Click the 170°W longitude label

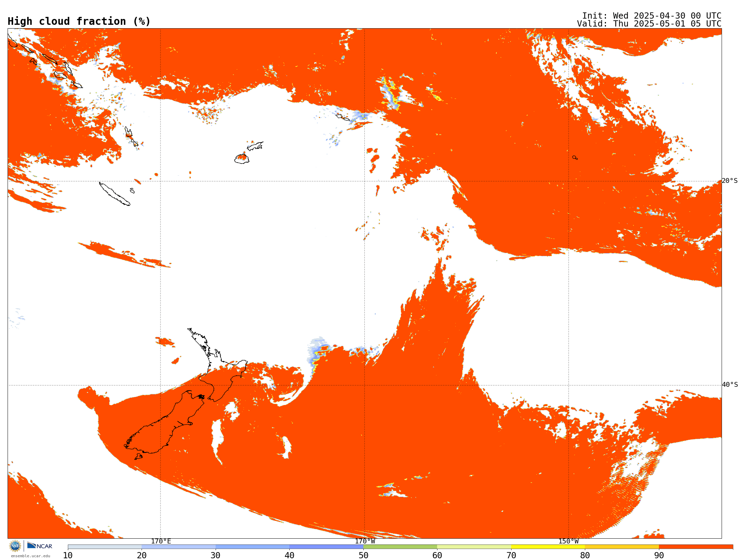(365, 541)
